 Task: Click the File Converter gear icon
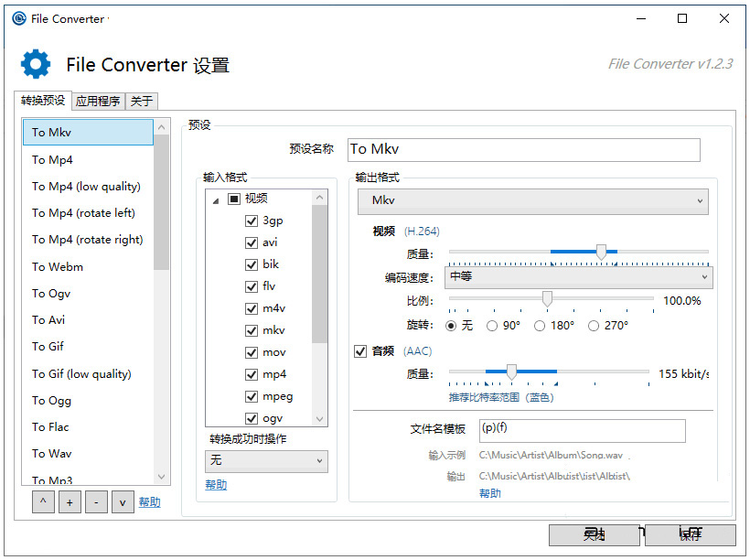point(35,64)
